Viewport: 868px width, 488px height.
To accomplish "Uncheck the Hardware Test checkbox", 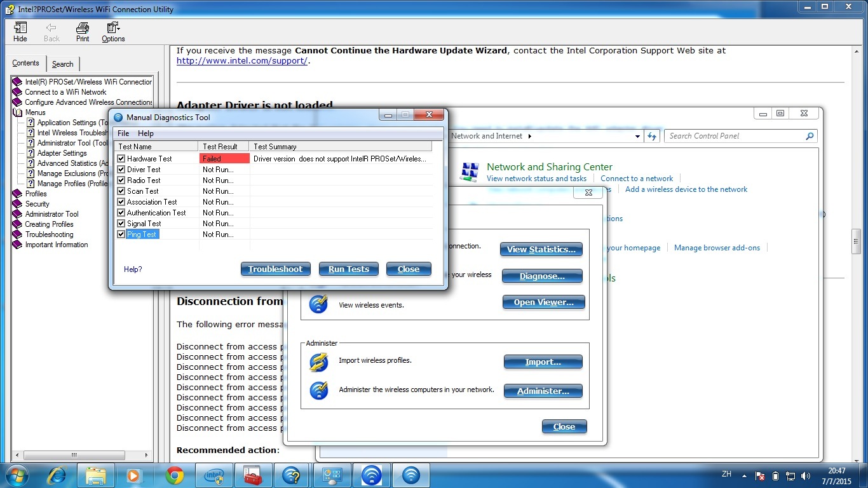I will 121,159.
